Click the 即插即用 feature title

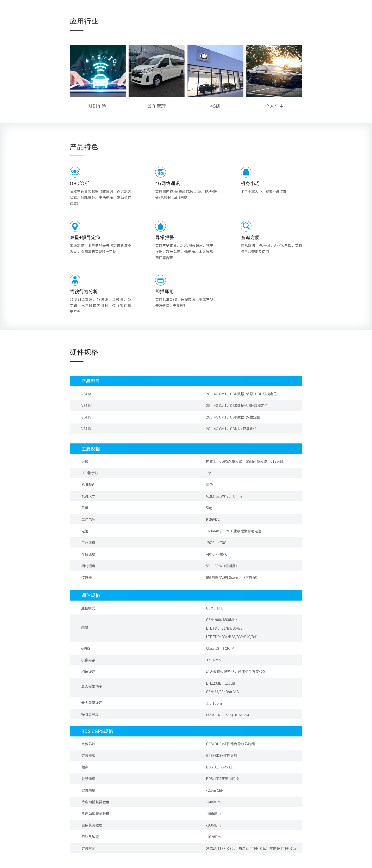click(164, 291)
